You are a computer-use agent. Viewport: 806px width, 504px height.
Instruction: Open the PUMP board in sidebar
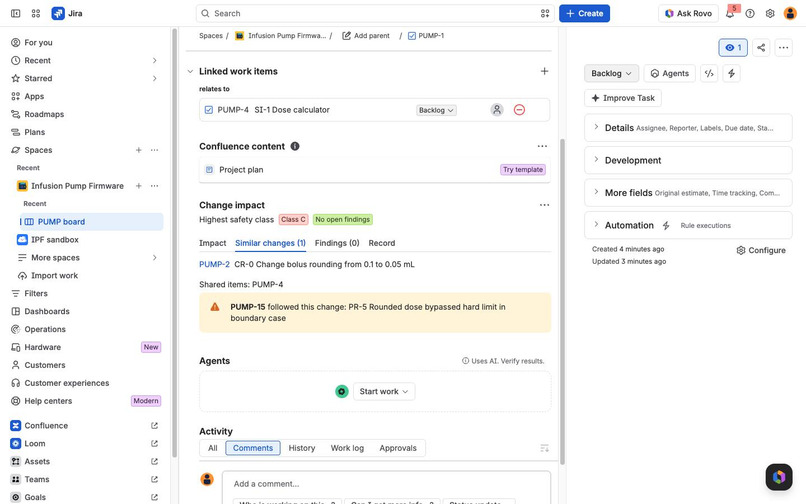[91, 222]
